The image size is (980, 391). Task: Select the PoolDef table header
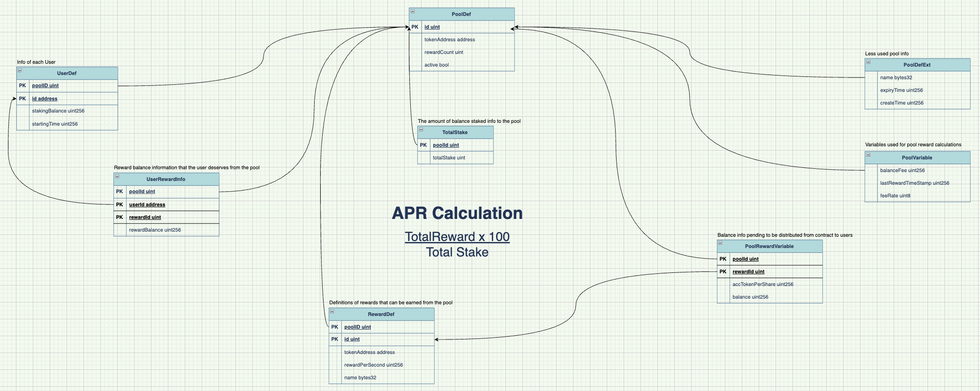tap(461, 15)
